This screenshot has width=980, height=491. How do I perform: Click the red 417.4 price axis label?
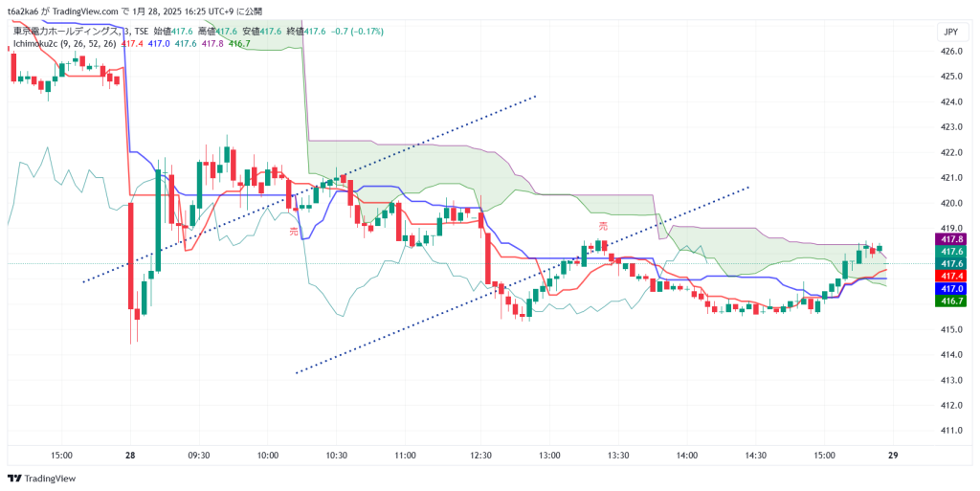click(x=952, y=276)
